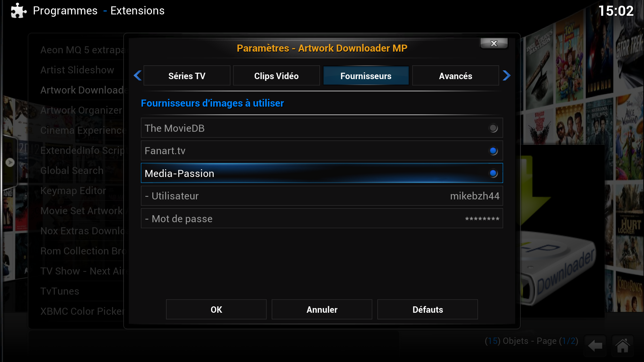Viewport: 644px width, 362px height.
Task: Click the puzzle piece Programmes icon
Action: [18, 11]
